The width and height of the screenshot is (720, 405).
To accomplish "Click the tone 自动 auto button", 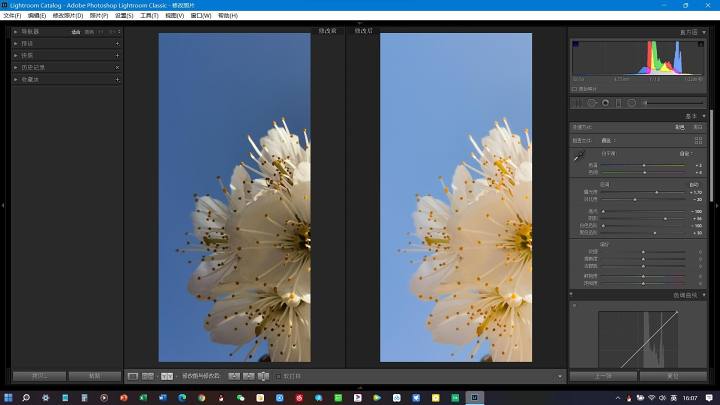I will point(694,185).
